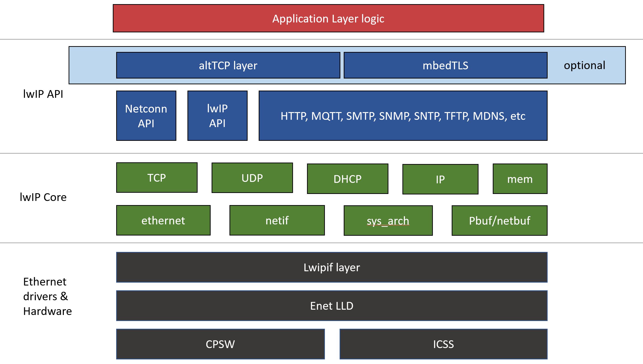The height and width of the screenshot is (364, 643).
Task: Select the CPSW hardware block
Action: pyautogui.click(x=220, y=344)
